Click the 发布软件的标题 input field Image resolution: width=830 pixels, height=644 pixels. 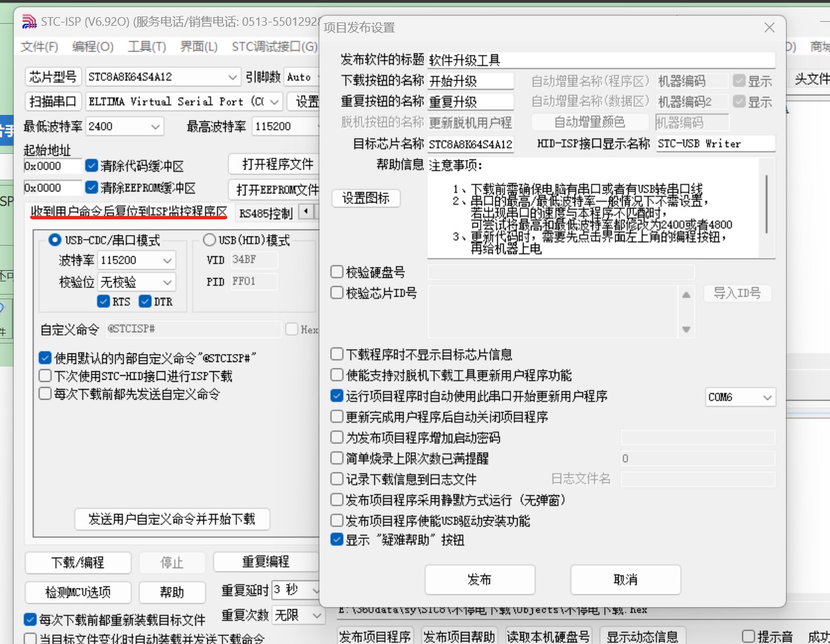(x=601, y=60)
